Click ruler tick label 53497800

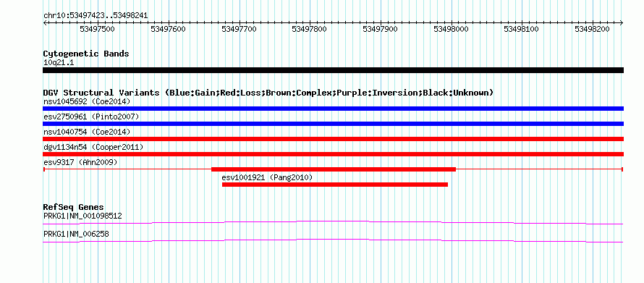[310, 29]
